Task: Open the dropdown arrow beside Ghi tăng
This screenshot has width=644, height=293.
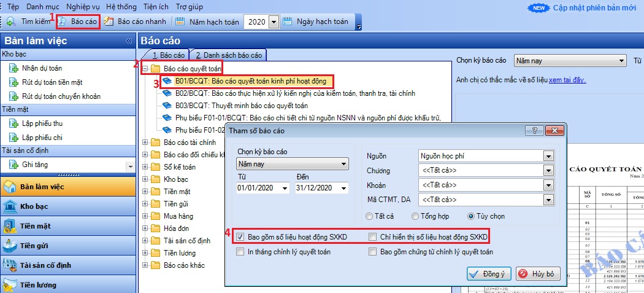Action: click(x=131, y=166)
